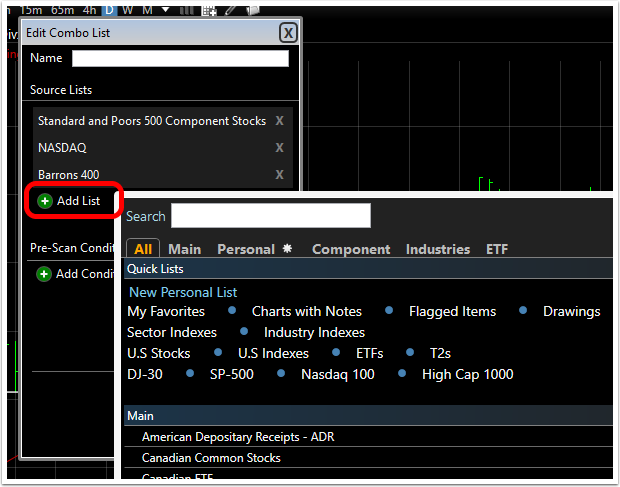Click the Quick Lists section header
620x487 pixels.
click(369, 269)
